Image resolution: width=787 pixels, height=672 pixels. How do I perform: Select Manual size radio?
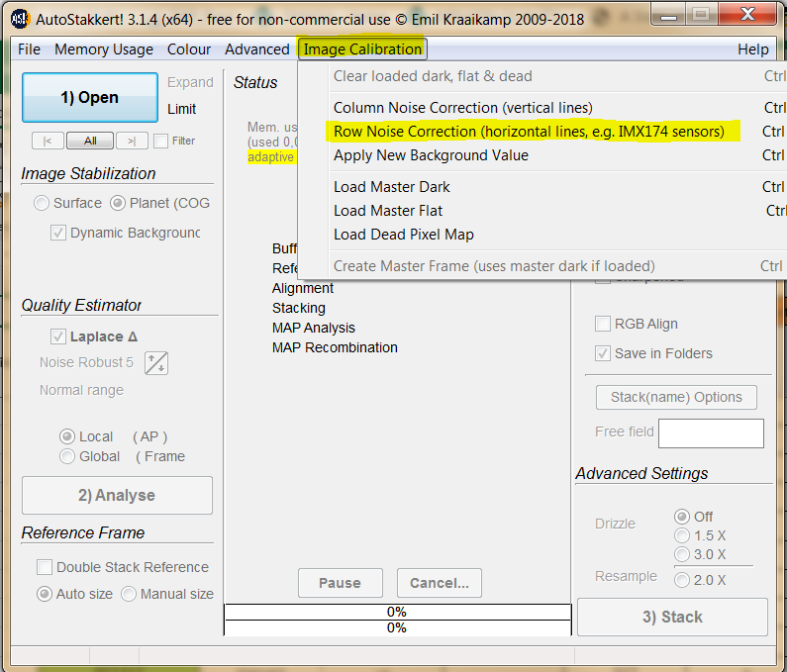pyautogui.click(x=129, y=594)
